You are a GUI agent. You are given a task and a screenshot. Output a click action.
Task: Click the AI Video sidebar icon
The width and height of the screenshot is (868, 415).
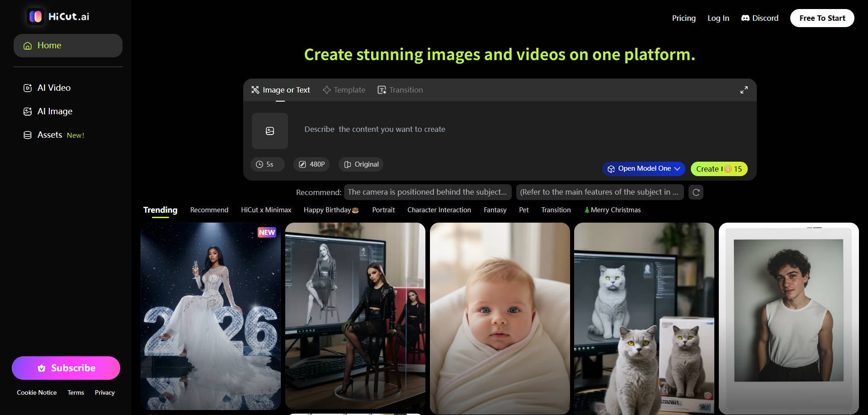click(28, 88)
